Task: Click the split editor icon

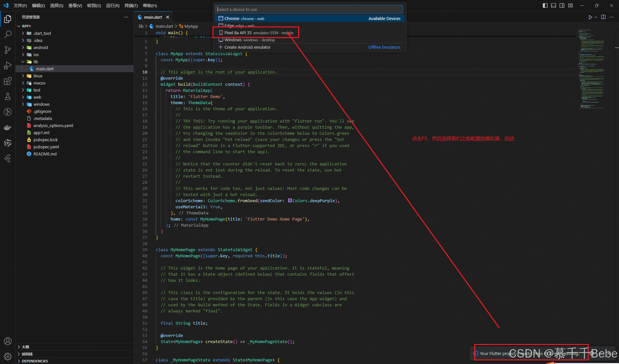Action: pyautogui.click(x=603, y=17)
